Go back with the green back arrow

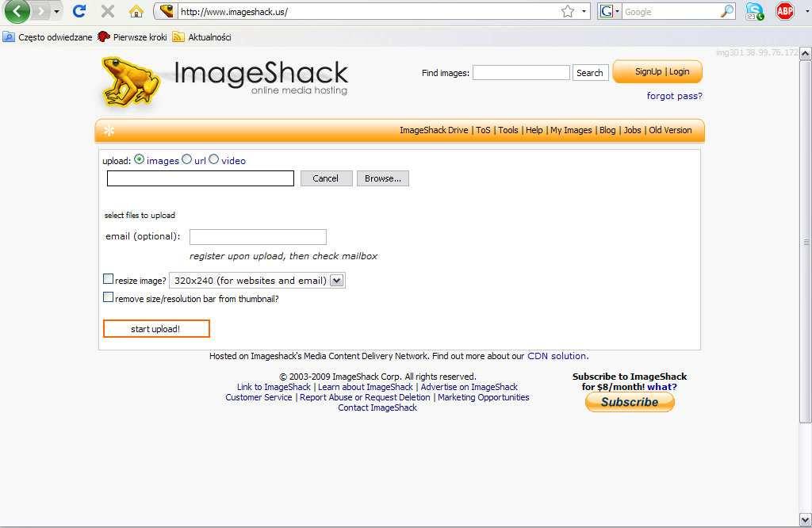(17, 11)
